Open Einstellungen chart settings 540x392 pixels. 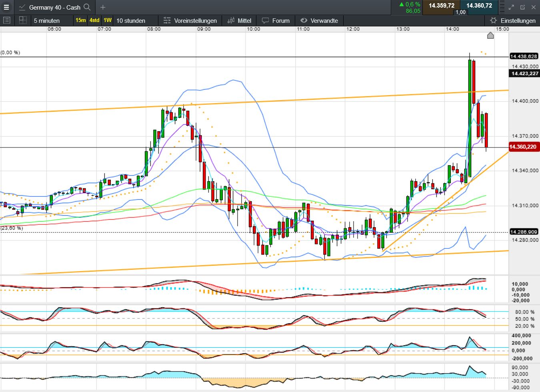(513, 20)
